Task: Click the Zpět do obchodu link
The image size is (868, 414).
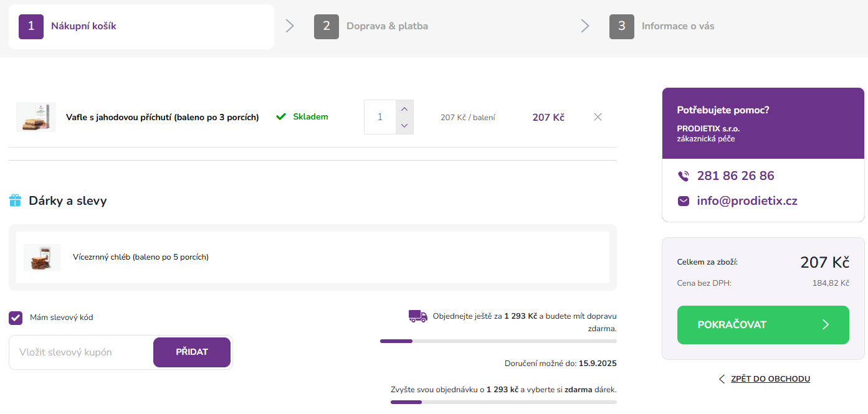Action: click(x=770, y=379)
